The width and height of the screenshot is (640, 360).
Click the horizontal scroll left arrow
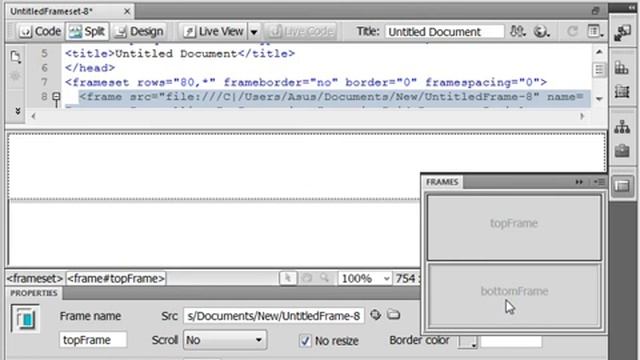33,116
